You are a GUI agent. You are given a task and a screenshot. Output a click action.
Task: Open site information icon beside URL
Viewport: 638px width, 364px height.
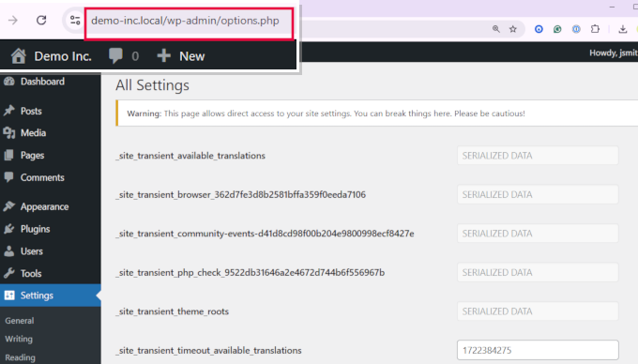(x=75, y=20)
